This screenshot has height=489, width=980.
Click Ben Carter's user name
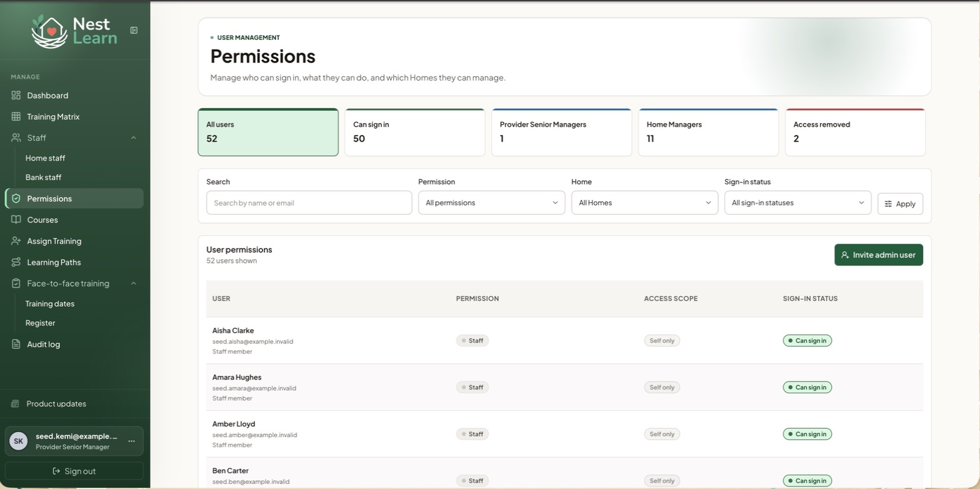tap(230, 471)
